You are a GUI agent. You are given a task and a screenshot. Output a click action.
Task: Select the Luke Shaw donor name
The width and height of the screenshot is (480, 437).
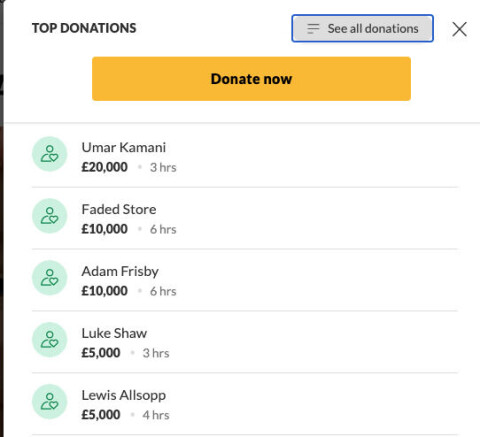pyautogui.click(x=114, y=333)
